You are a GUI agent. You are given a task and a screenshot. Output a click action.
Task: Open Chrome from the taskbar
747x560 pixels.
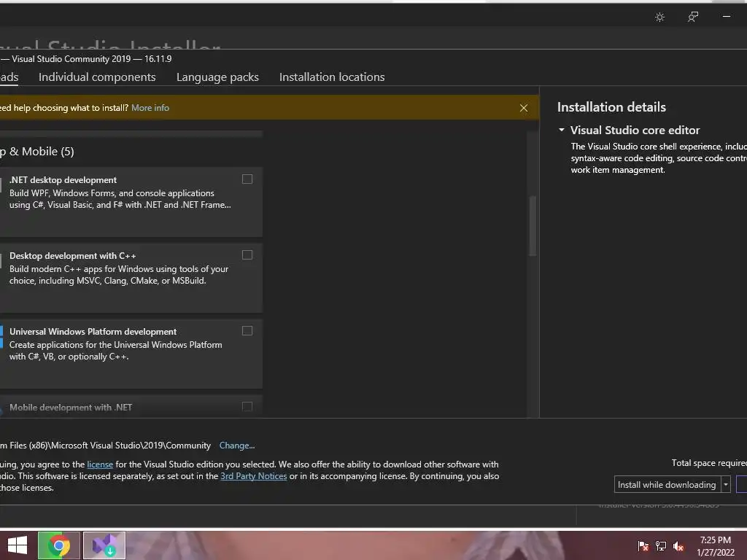coord(59,545)
